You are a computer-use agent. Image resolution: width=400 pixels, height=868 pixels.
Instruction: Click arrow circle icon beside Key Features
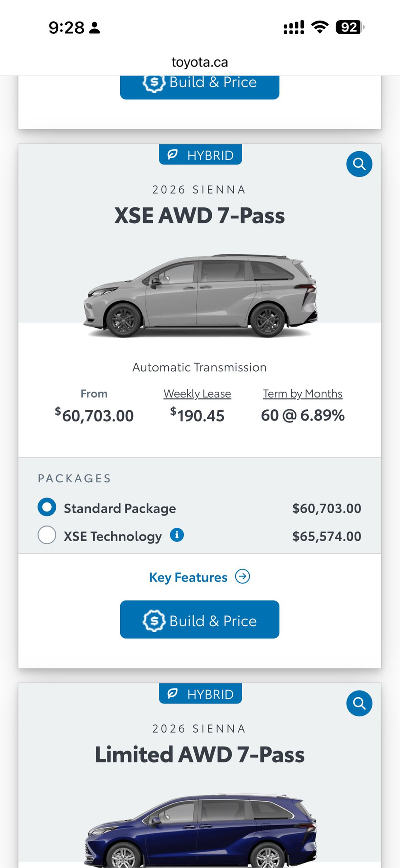click(243, 576)
